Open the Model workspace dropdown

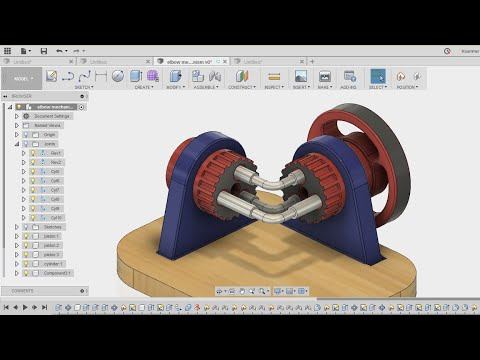pos(22,79)
